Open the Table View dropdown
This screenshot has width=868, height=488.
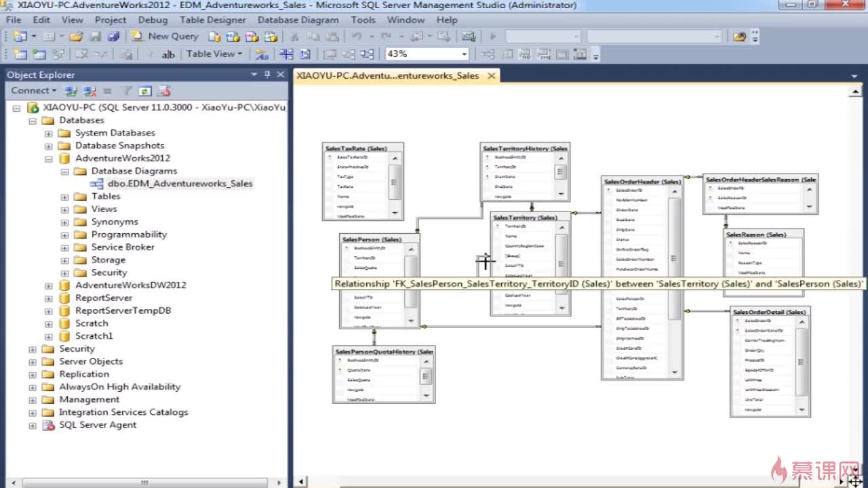pyautogui.click(x=214, y=54)
